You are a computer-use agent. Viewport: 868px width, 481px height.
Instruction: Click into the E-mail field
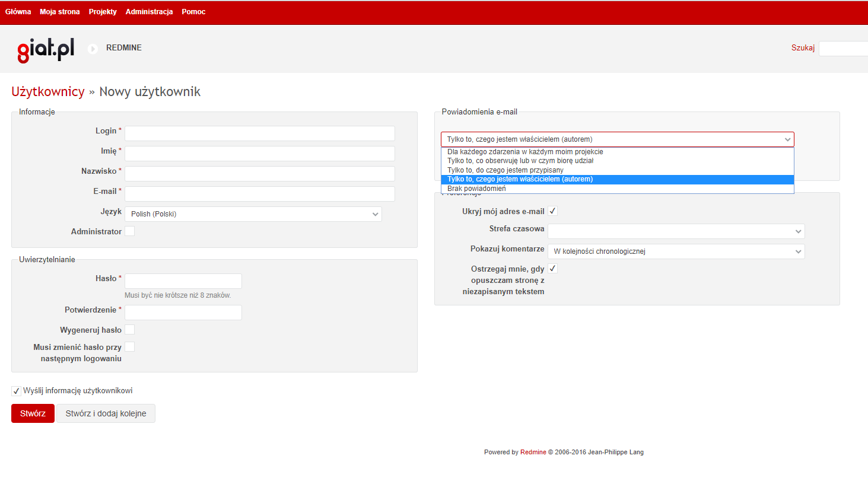click(x=260, y=194)
